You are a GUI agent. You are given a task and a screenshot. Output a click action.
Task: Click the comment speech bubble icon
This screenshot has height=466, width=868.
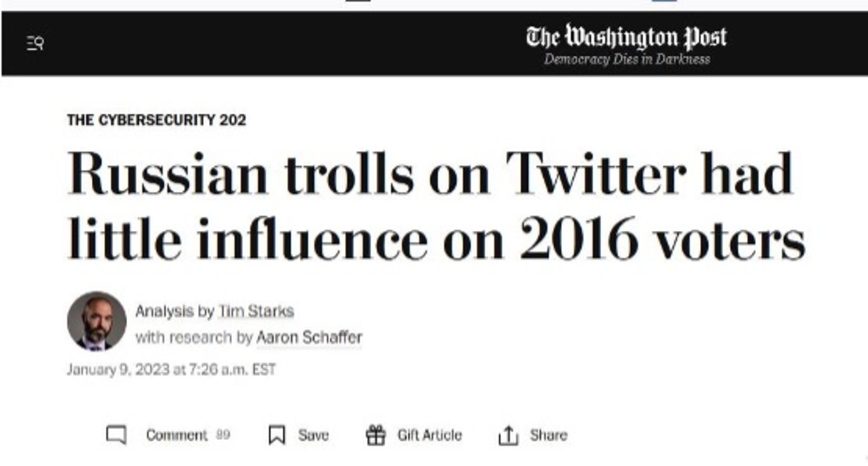click(116, 435)
